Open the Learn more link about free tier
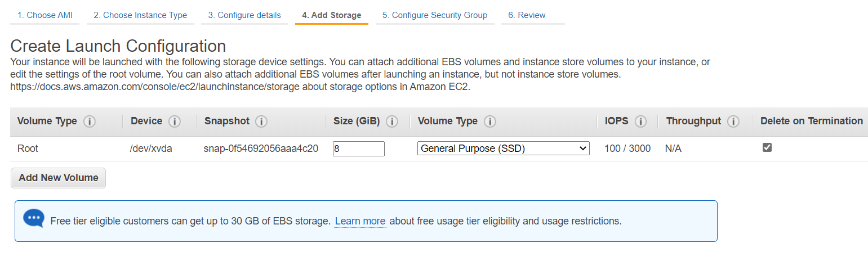The height and width of the screenshot is (261, 868). click(x=360, y=221)
